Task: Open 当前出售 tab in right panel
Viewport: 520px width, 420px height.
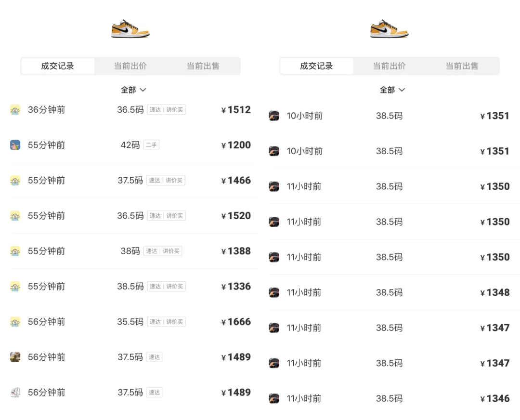Action: pos(462,66)
